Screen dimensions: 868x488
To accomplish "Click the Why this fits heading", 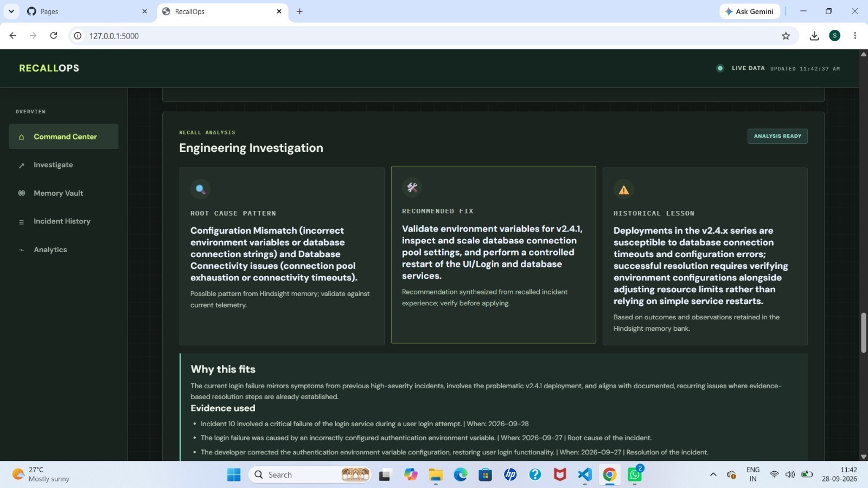I will [223, 369].
